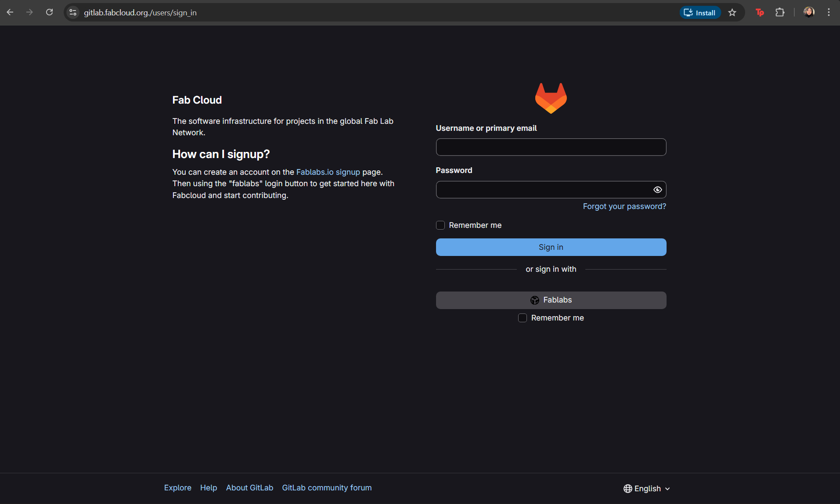Open the browser extensions icon
This screenshot has width=840, height=504.
781,12
